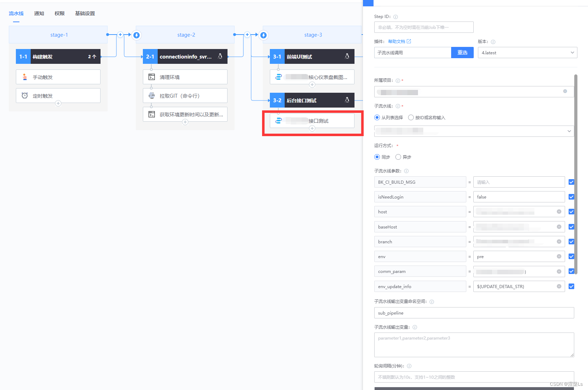Click the 版本 info icon
Image resolution: width=588 pixels, height=390 pixels.
(x=493, y=42)
